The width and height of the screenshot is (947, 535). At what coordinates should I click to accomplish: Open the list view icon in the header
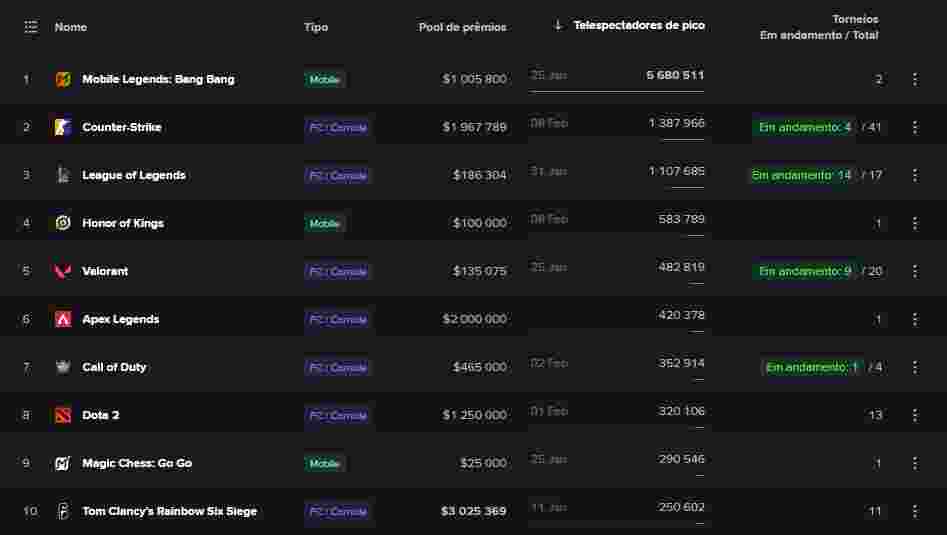tap(30, 27)
